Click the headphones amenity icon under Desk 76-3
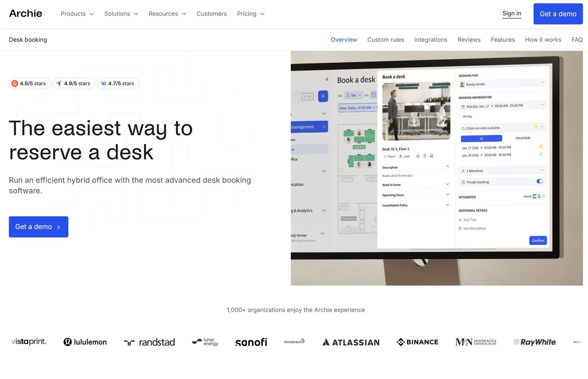This screenshot has height=379, width=588. pyautogui.click(x=418, y=156)
